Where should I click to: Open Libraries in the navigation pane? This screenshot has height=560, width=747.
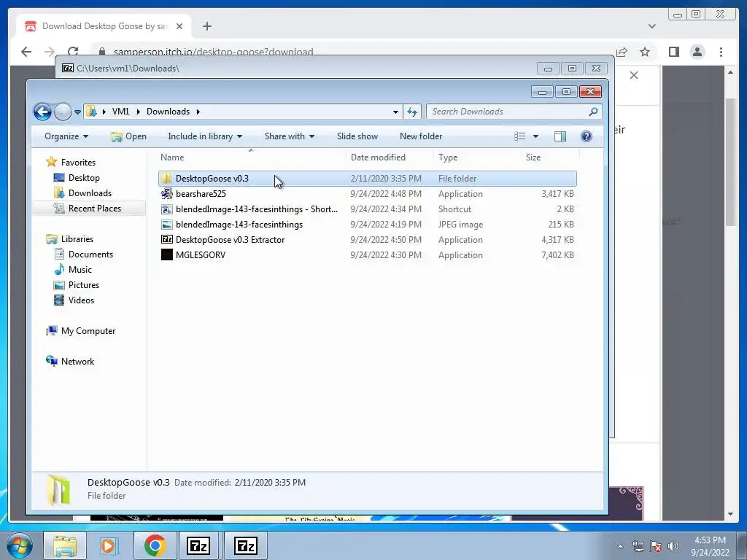coord(77,239)
